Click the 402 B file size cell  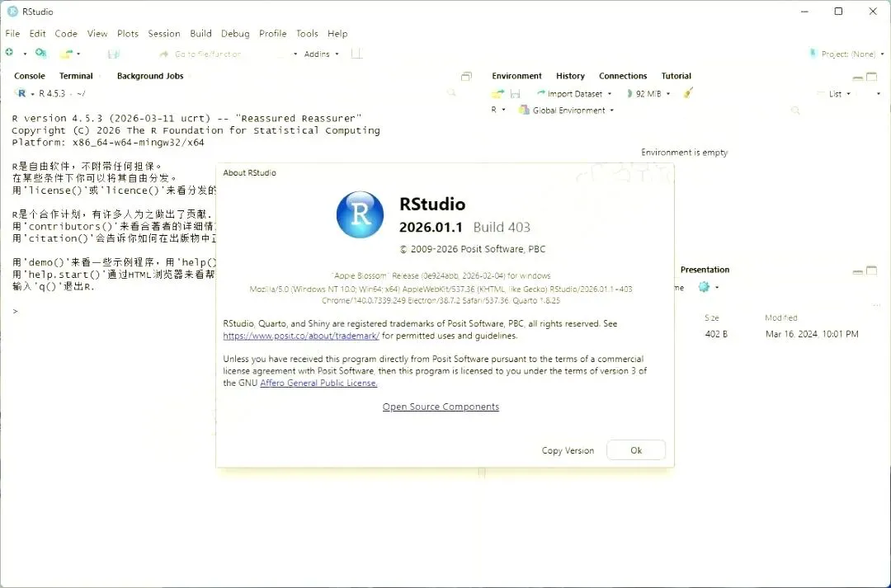coord(716,334)
